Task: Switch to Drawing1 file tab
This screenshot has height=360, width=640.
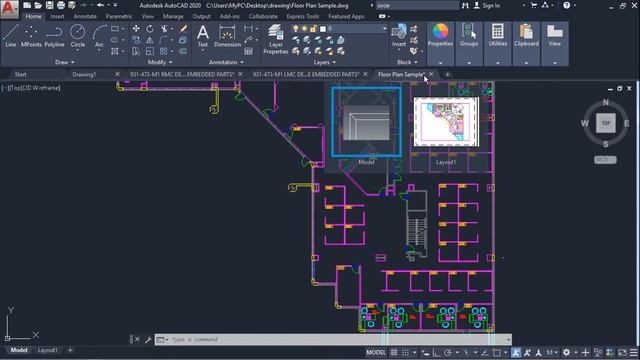Action: pyautogui.click(x=84, y=74)
